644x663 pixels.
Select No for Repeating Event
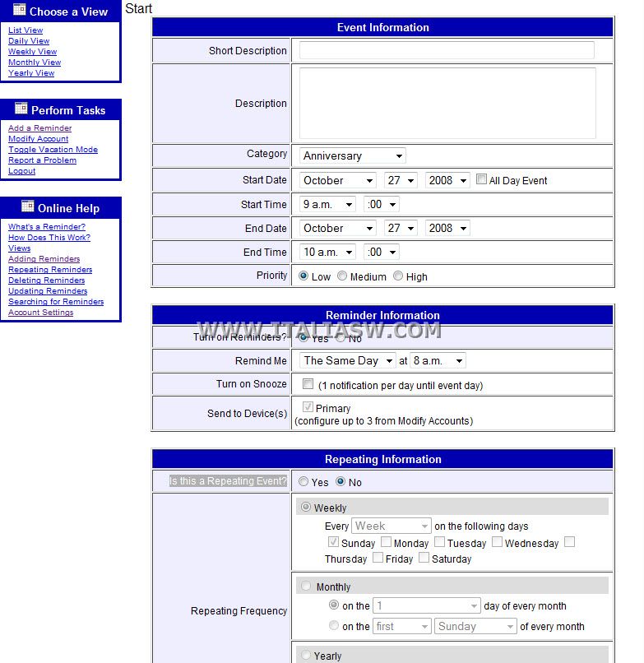click(341, 481)
